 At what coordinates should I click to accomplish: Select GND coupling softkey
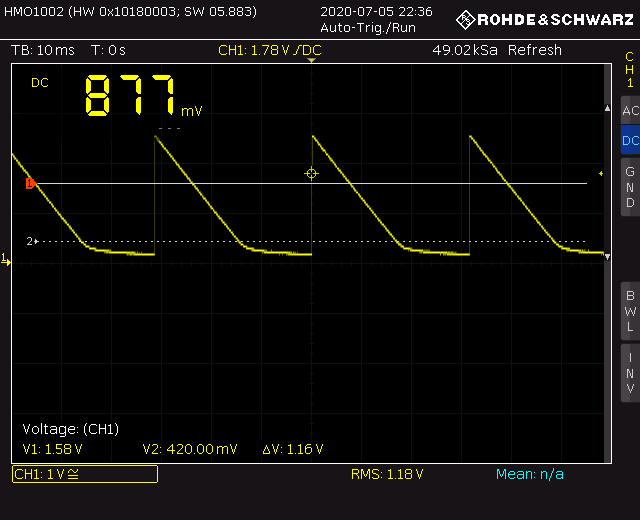point(630,187)
